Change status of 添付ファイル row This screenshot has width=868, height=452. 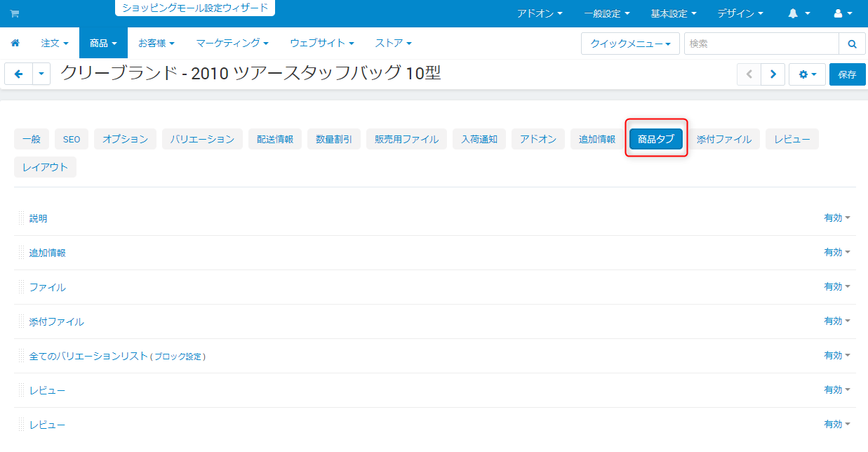[837, 321]
